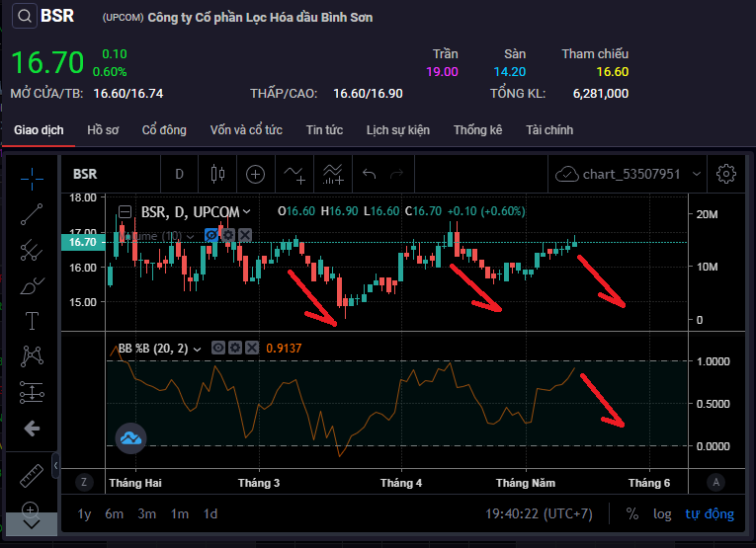
Task: Remove the BB %B indicator
Action: 252,348
